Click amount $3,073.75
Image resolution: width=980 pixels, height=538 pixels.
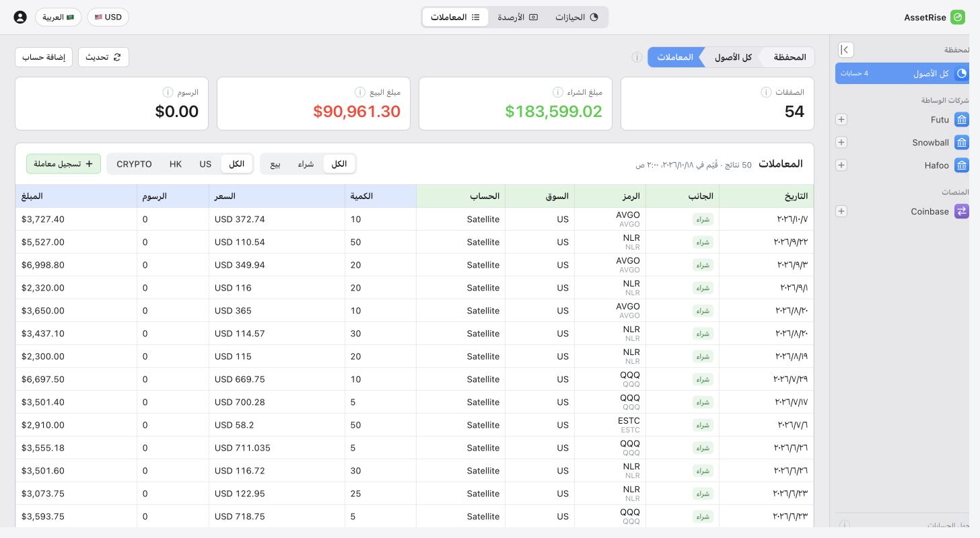(x=43, y=494)
